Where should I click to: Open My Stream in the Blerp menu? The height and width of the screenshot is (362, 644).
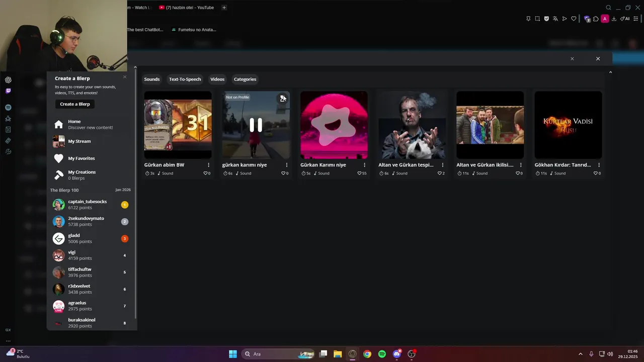pyautogui.click(x=91, y=141)
